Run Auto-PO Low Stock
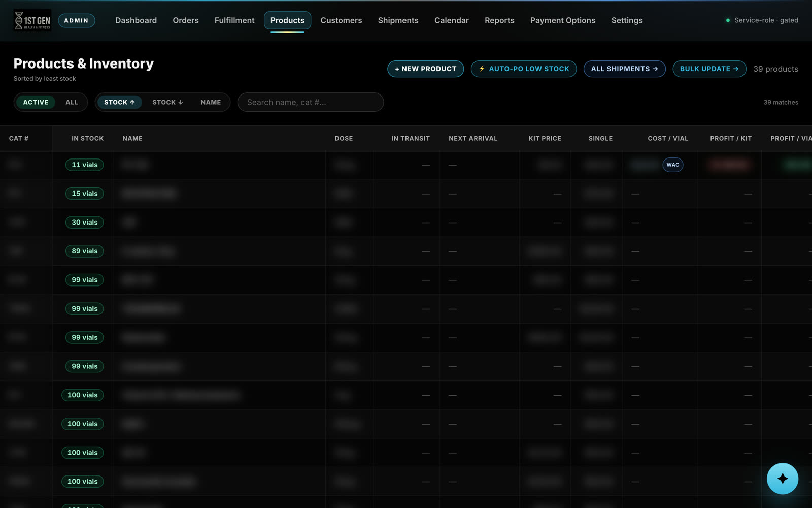812x508 pixels. (x=524, y=69)
